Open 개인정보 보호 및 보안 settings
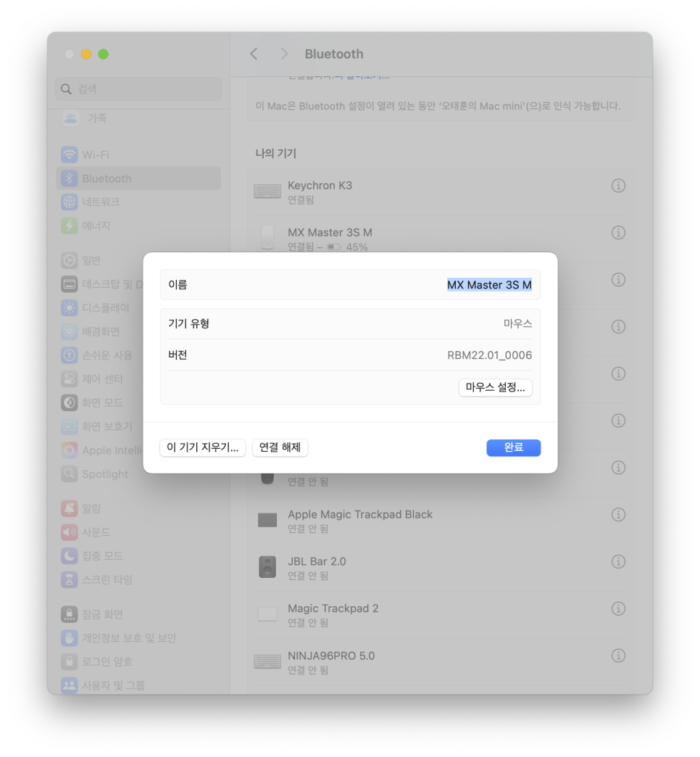Viewport: 700px width, 757px height. coord(138,637)
